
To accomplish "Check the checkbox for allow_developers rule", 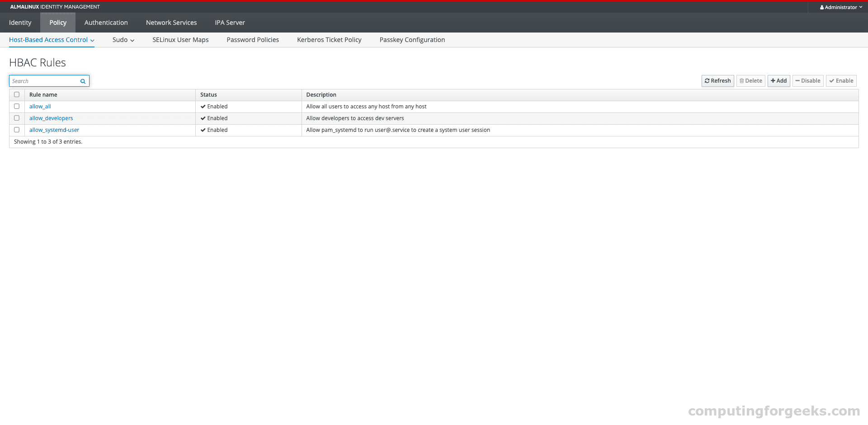I will [17, 118].
